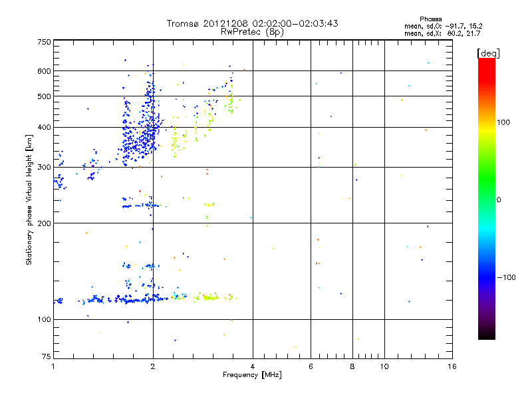Click the y-axis label '400'
Viewport: 532px width, 399px height.
(44, 127)
